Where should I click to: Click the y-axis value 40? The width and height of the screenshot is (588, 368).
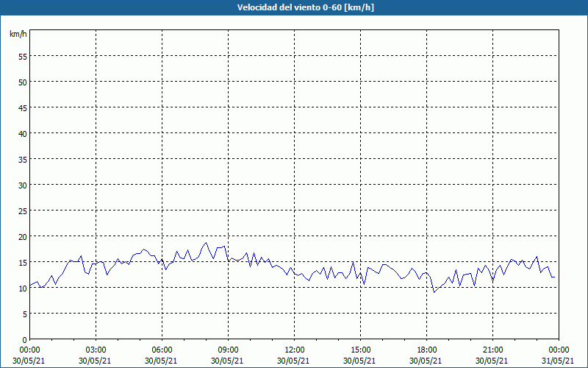(23, 134)
